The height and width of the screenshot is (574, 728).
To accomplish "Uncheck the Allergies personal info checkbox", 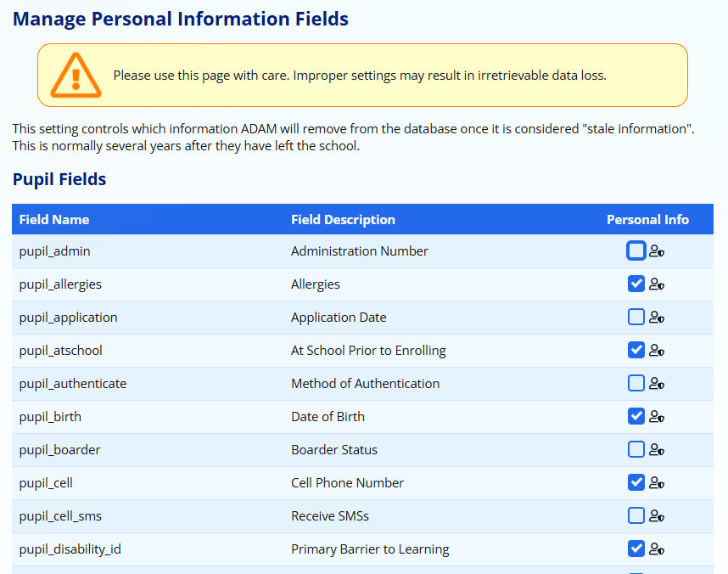I will click(x=636, y=284).
